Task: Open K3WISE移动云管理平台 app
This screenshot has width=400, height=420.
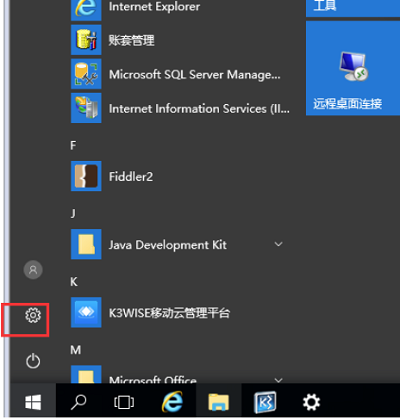Action: tap(180, 312)
